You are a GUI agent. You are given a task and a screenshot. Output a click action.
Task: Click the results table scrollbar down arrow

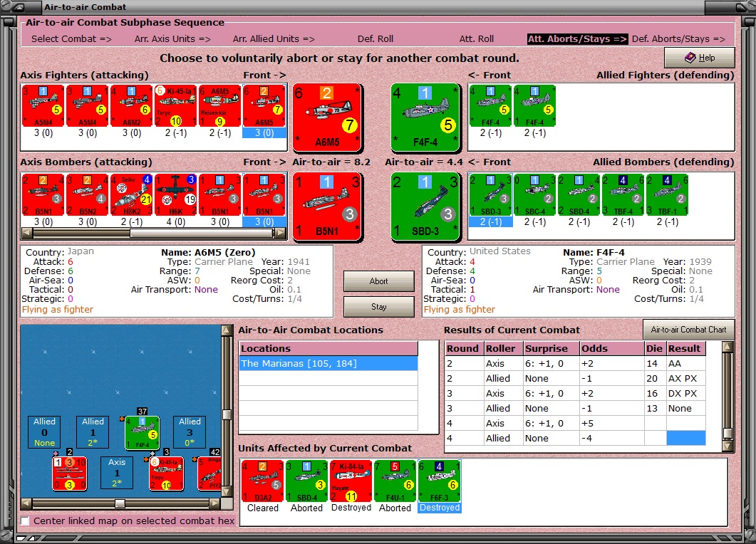point(727,446)
